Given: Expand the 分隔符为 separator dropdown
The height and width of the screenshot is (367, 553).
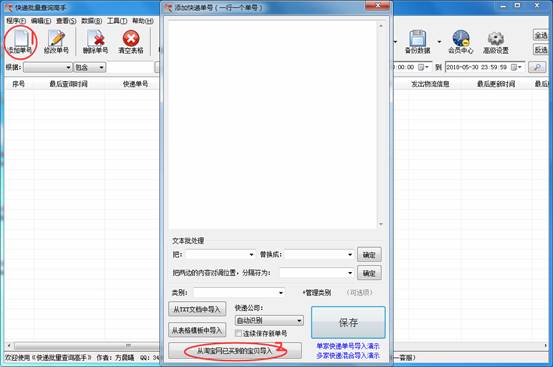Looking at the screenshot, I should pyautogui.click(x=350, y=273).
